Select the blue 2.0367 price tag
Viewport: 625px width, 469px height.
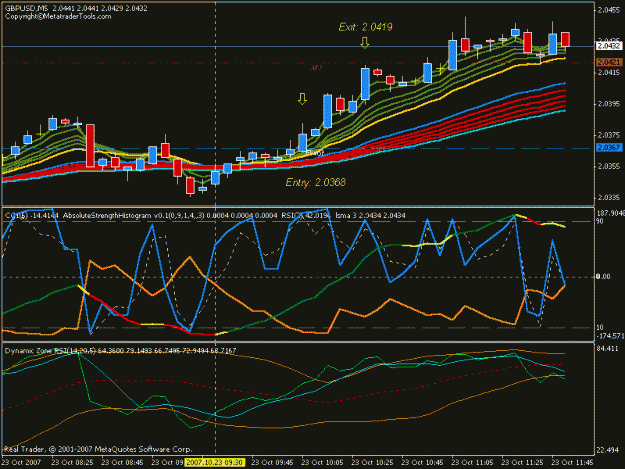click(x=609, y=148)
